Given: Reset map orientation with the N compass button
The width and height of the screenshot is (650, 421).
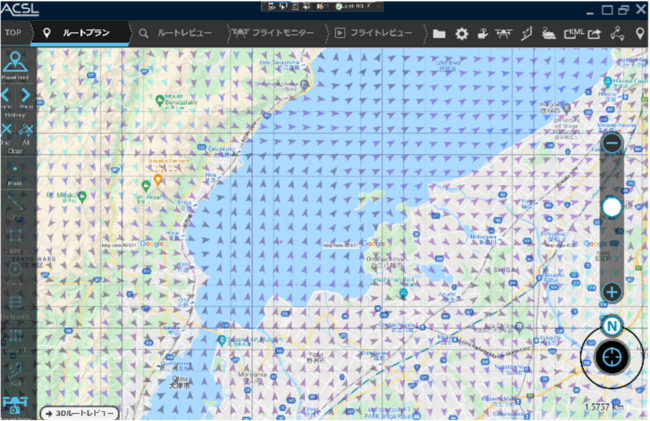Looking at the screenshot, I should 612,326.
